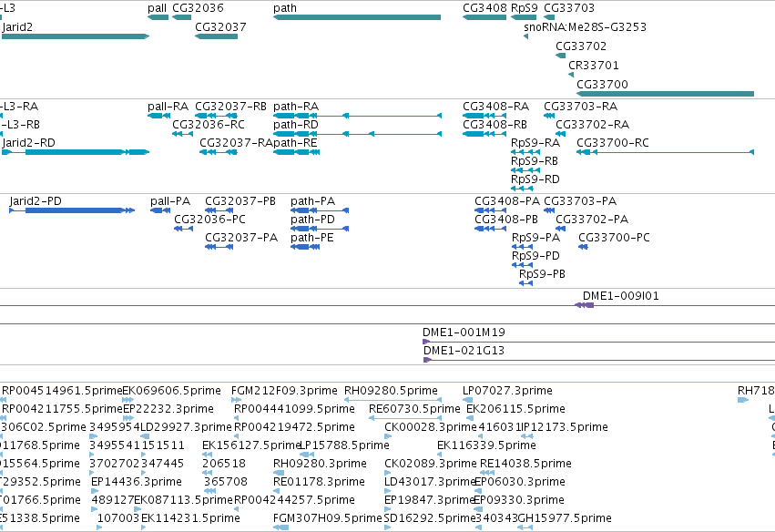Select the CG33702-RA transcript label

click(592, 125)
